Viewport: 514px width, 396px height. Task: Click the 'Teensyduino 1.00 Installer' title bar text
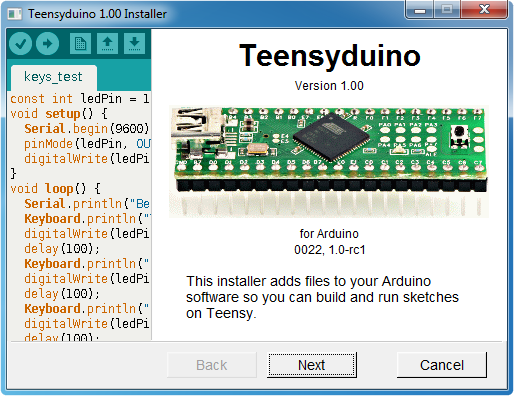click(x=97, y=14)
